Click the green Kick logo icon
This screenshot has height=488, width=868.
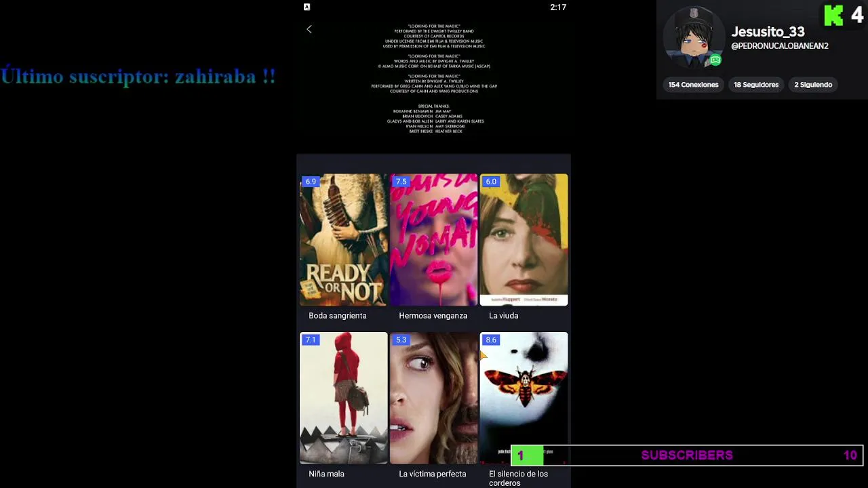833,15
